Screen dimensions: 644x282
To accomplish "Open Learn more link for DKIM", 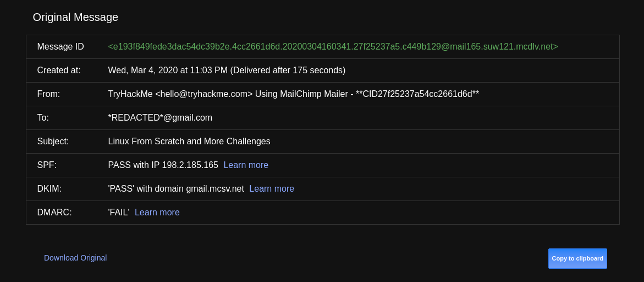I will click(272, 189).
